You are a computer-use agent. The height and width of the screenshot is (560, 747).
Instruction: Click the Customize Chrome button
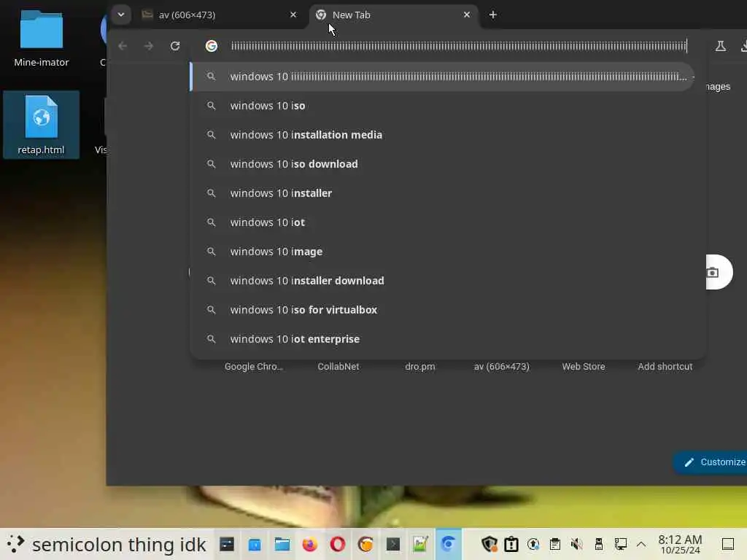[x=711, y=462]
